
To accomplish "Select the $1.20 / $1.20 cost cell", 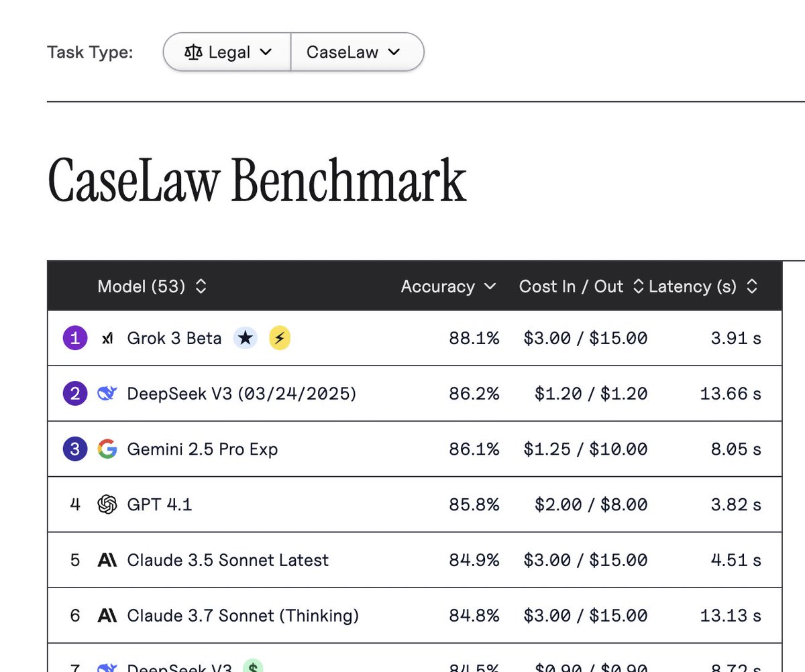I will coord(591,394).
